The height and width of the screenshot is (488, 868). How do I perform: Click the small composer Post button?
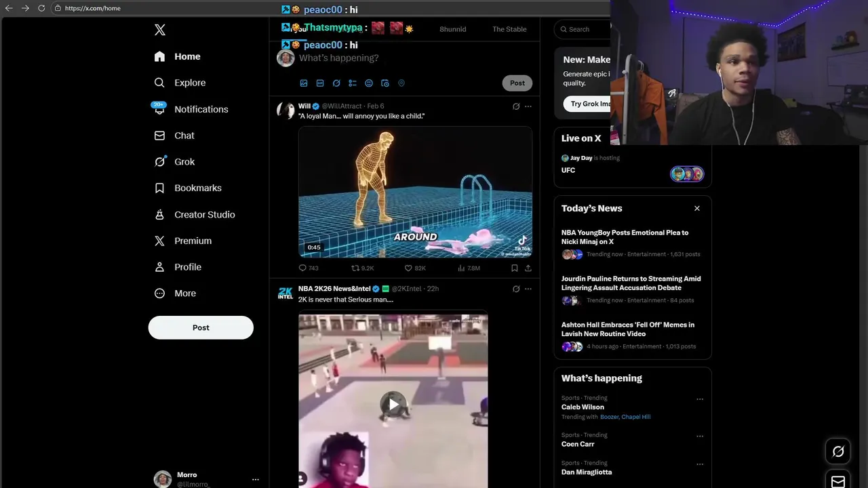coord(517,83)
